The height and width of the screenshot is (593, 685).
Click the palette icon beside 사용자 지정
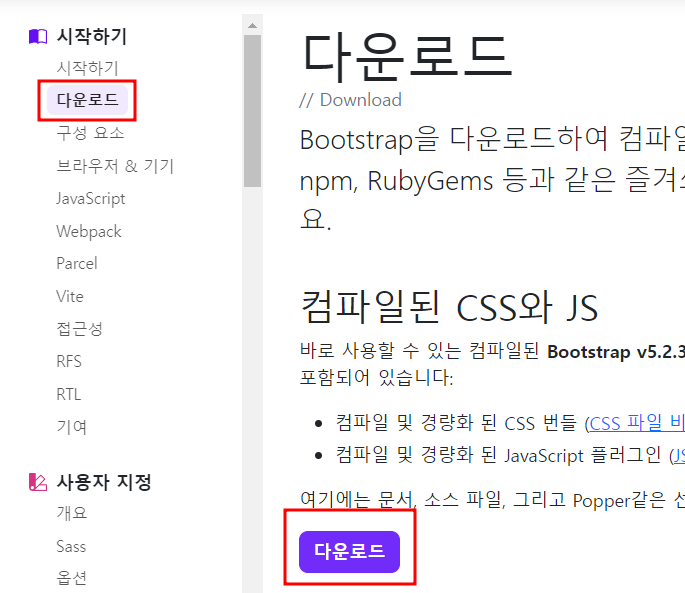38,482
